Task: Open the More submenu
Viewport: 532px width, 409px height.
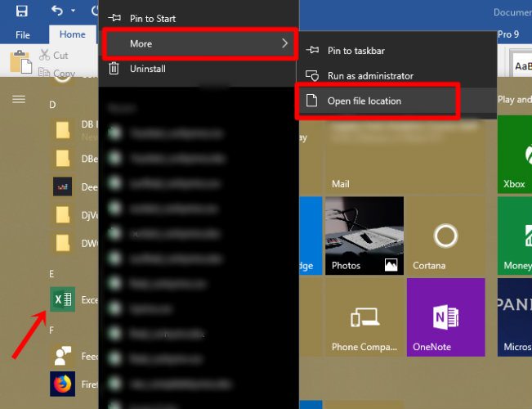Action: [x=200, y=43]
